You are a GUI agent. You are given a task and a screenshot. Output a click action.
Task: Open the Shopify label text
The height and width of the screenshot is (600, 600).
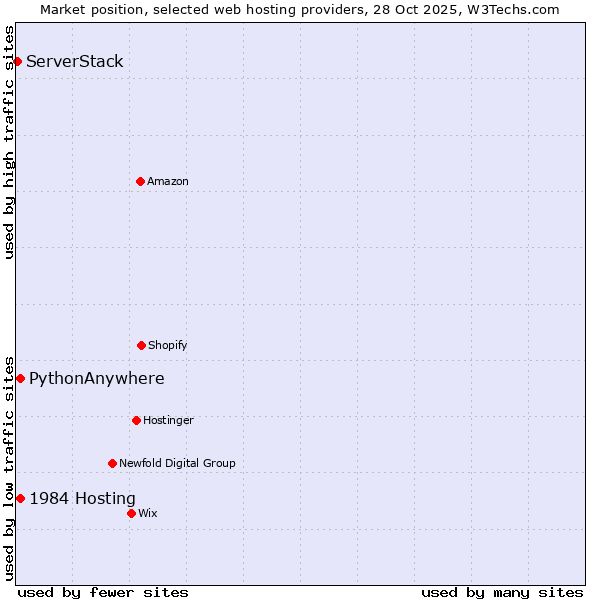pos(168,345)
